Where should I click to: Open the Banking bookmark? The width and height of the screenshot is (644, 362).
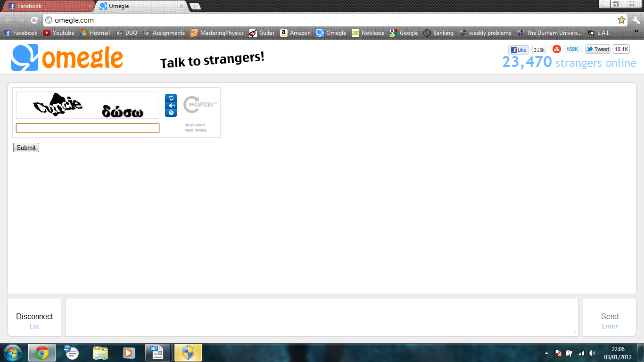pos(438,33)
